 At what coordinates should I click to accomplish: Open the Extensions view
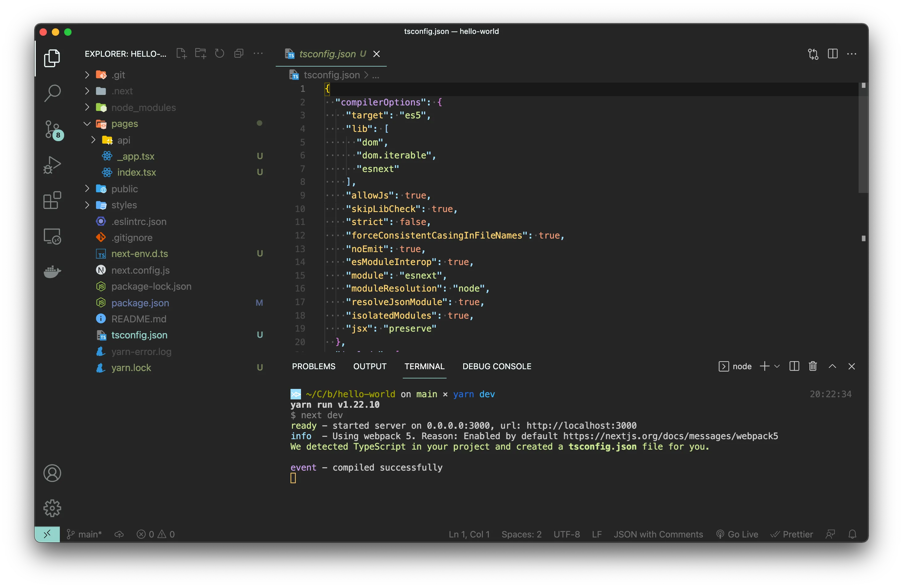click(52, 200)
